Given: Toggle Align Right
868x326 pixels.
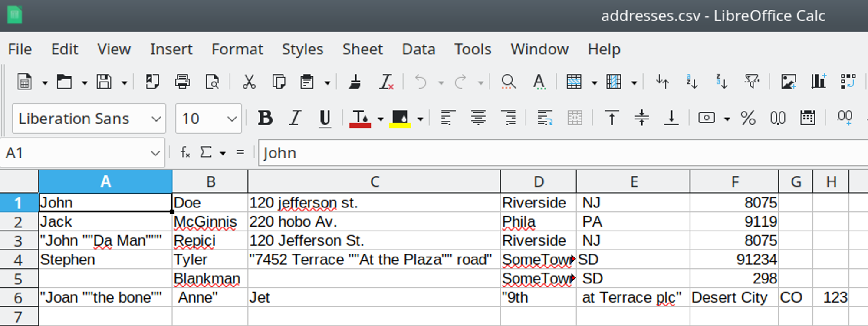Looking at the screenshot, I should [508, 118].
